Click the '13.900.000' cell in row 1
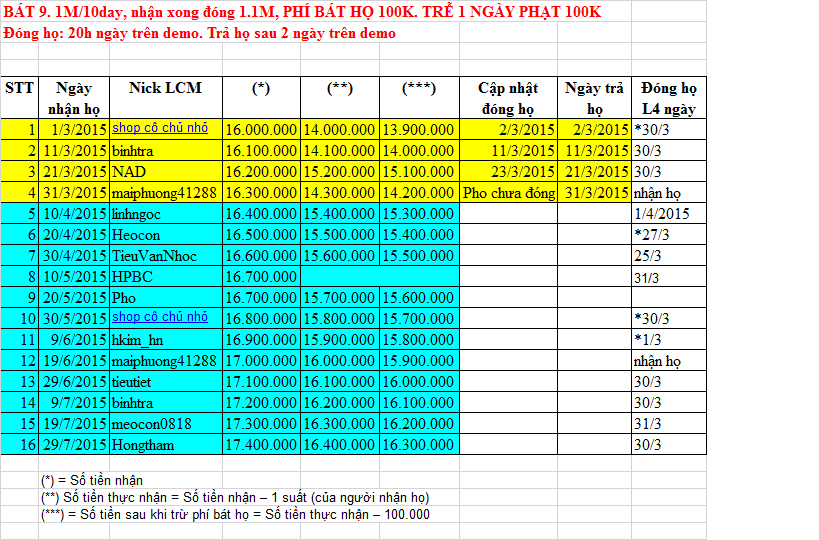Screen dimensions: 819x540 418,130
